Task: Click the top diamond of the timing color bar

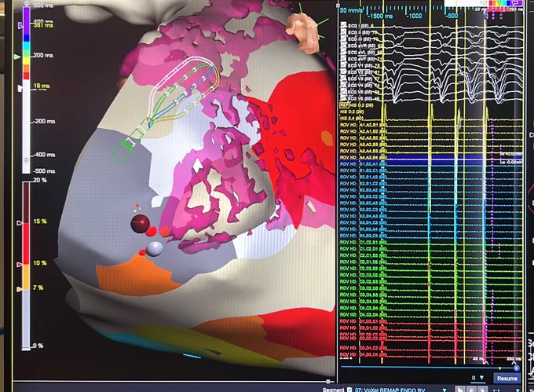Action: (26, 4)
